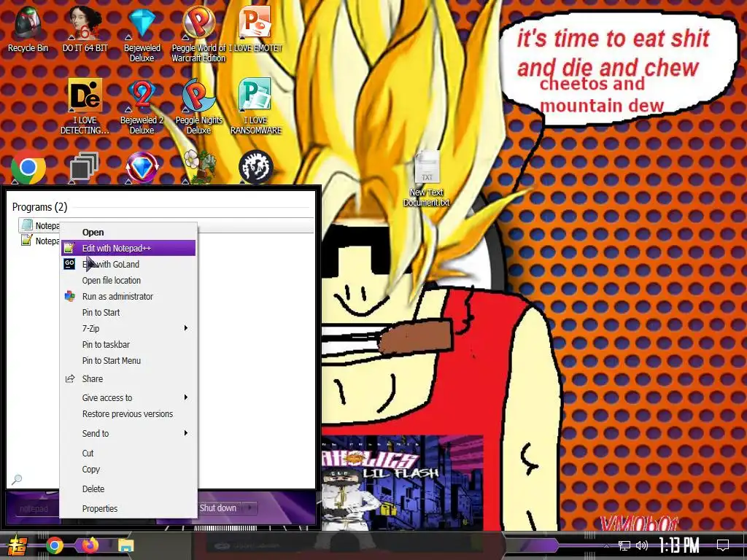Screen dimensions: 747x560
Task: Choose Share in the context menu
Action: point(128,378)
